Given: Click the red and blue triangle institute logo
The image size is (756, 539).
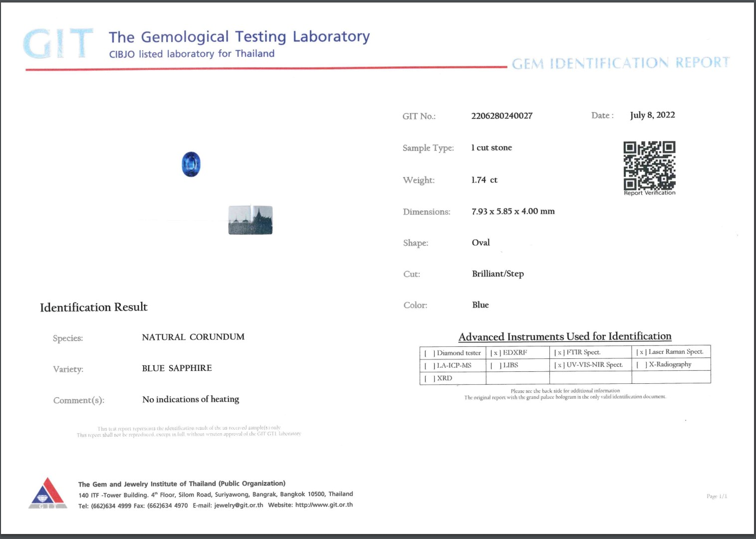Looking at the screenshot, I should point(47,493).
